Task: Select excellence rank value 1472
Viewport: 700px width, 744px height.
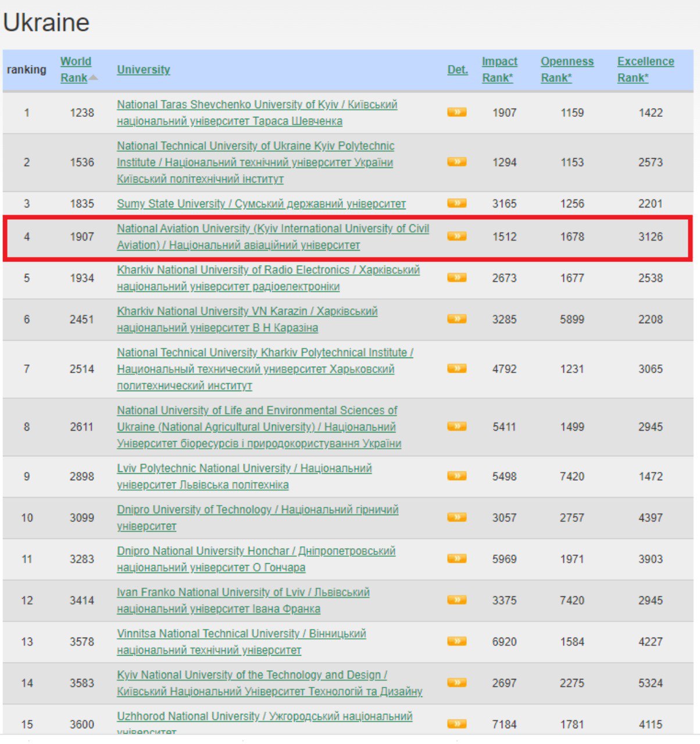Action: point(651,476)
